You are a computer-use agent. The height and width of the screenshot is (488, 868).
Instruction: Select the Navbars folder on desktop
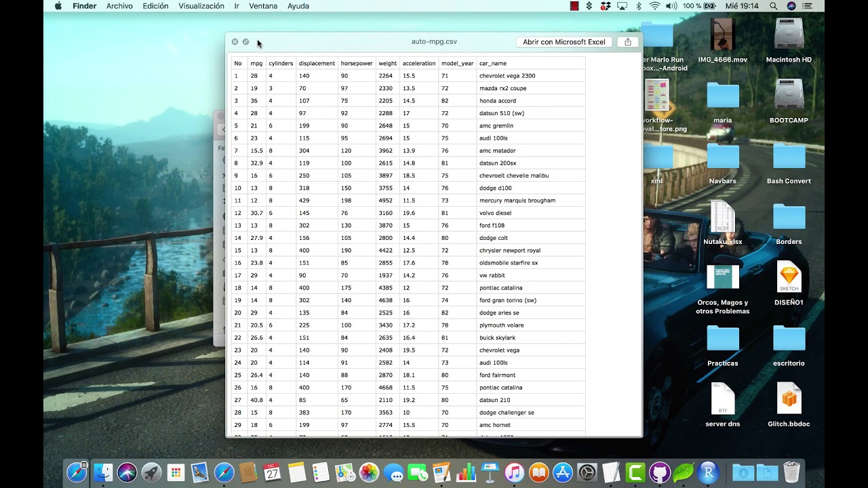click(x=723, y=162)
